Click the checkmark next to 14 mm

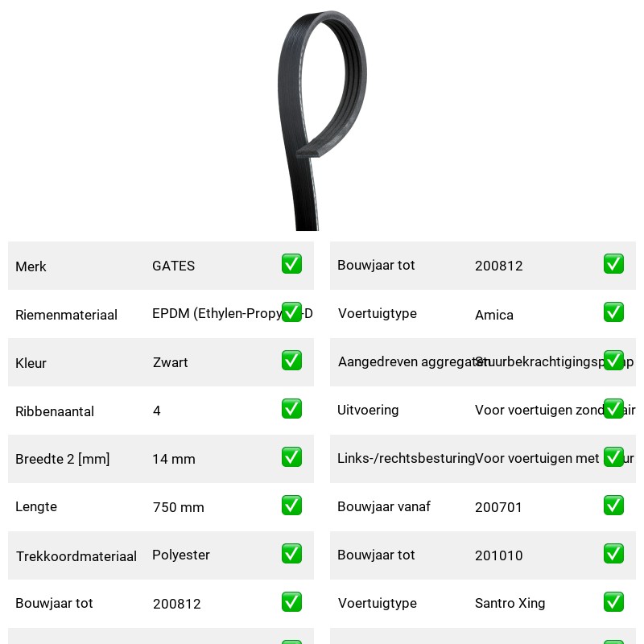[291, 456]
